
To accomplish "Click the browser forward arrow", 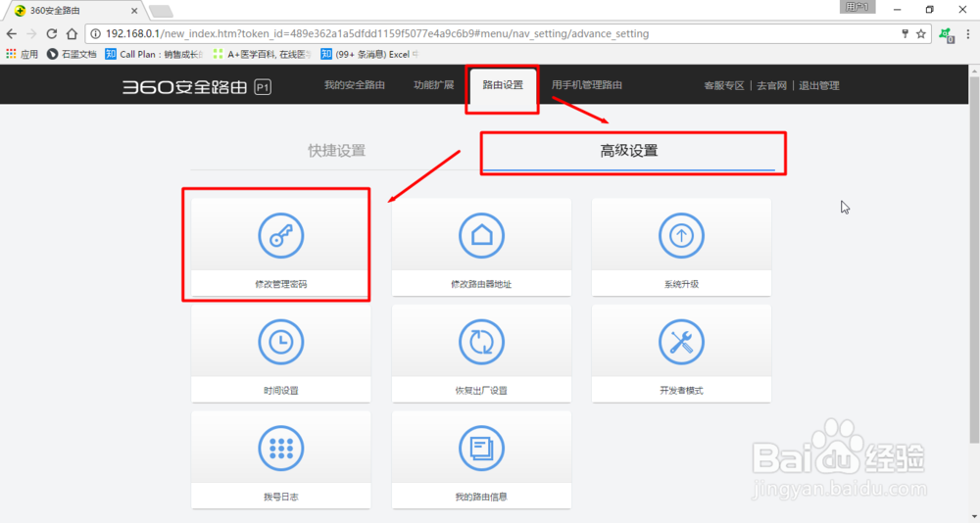I will point(32,33).
